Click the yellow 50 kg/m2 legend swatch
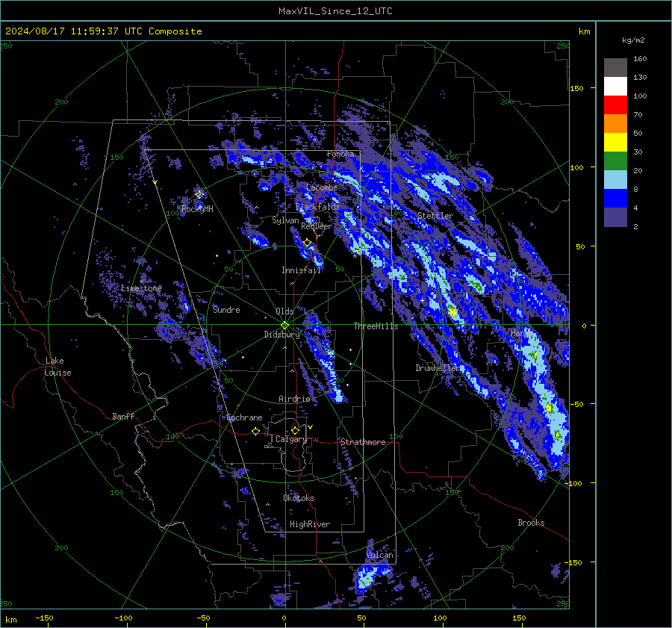The width and height of the screenshot is (672, 628). [615, 143]
